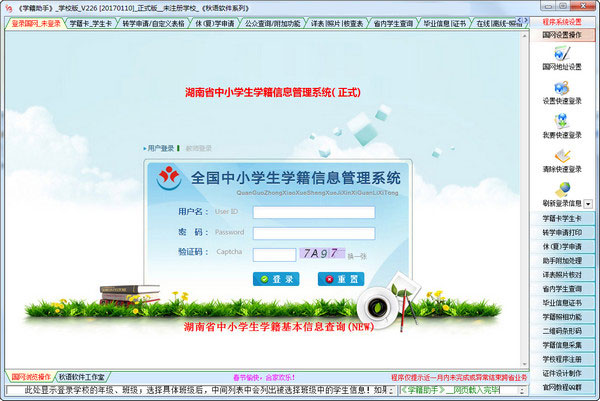The height and width of the screenshot is (401, 600).
Task: Open the 转学申请/自定义表格 tab
Action: tap(153, 23)
